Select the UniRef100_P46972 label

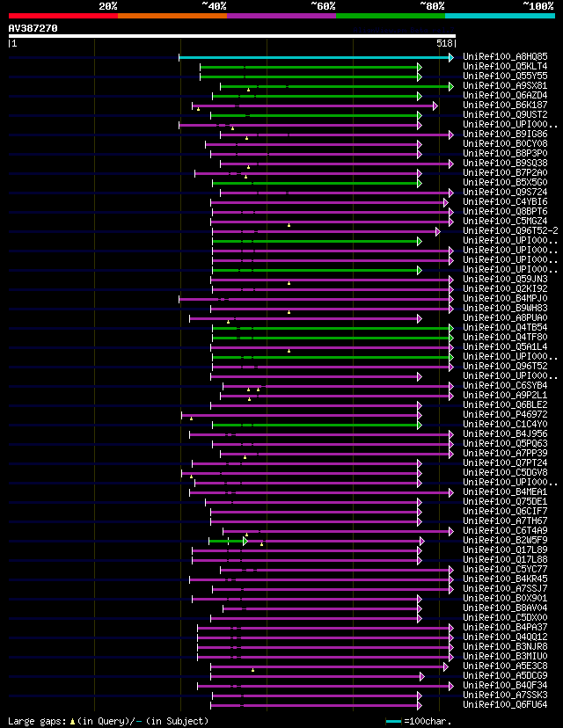click(506, 415)
